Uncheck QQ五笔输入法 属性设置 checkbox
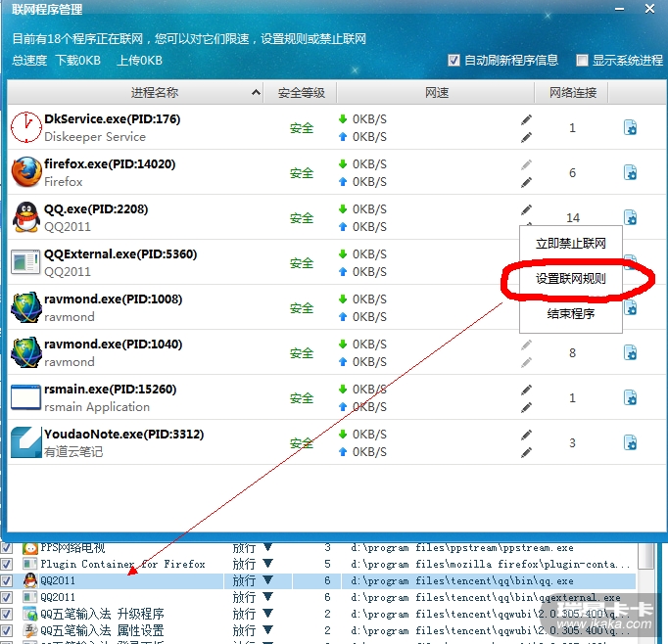The height and width of the screenshot is (644, 668). coord(7,630)
